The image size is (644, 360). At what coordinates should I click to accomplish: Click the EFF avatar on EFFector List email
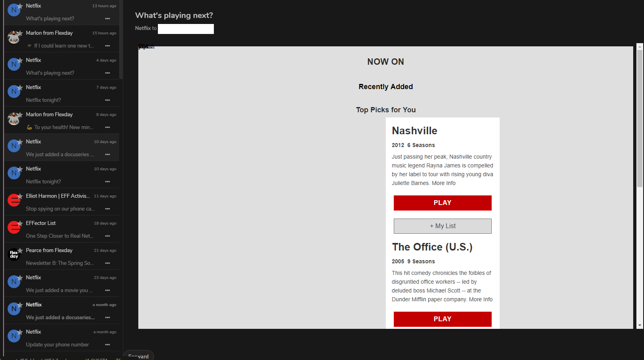pyautogui.click(x=14, y=227)
